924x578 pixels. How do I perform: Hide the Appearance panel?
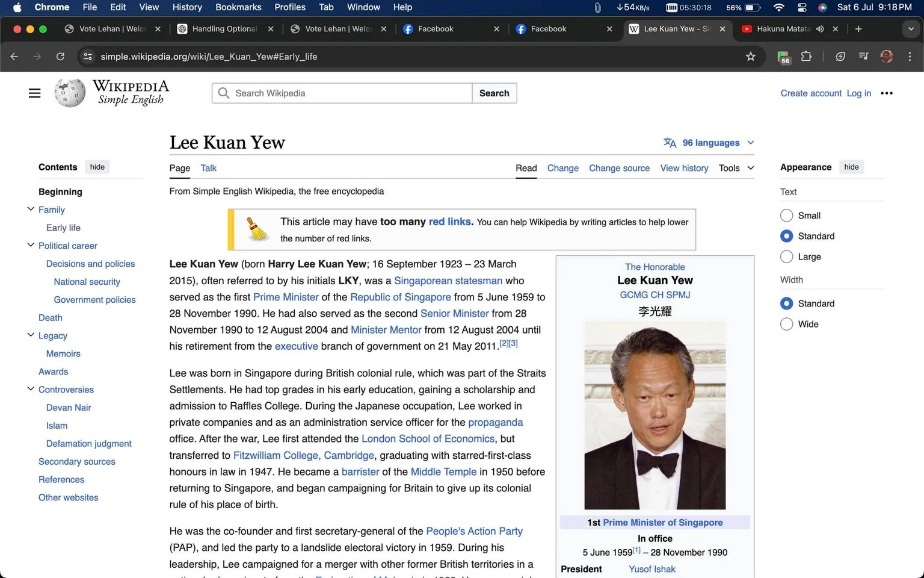coord(851,167)
